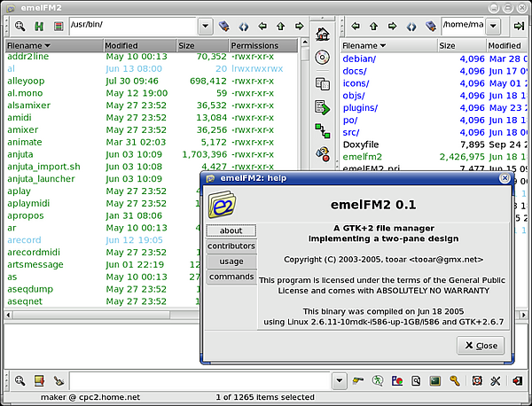Open the usage tab in help dialog
The width and height of the screenshot is (532, 406).
click(x=231, y=262)
